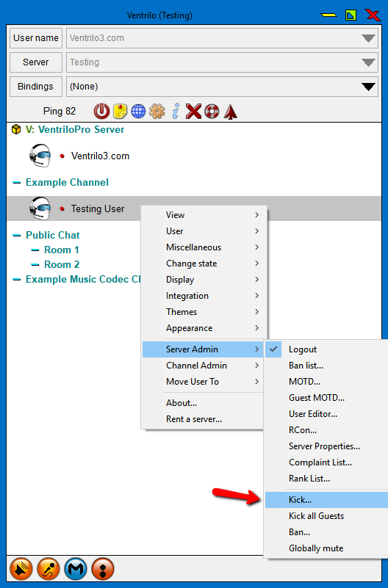Open the User name dropdown arrow

368,38
